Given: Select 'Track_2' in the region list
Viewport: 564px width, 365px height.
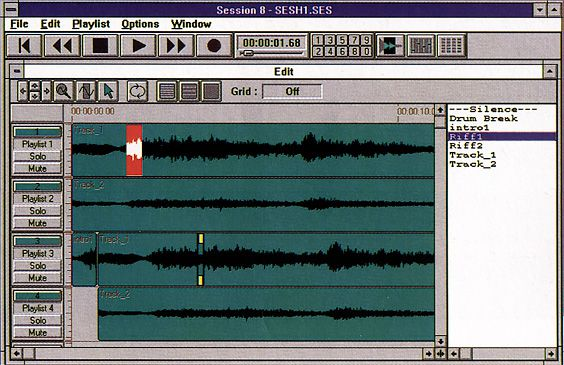Looking at the screenshot, I should pyautogui.click(x=502, y=164).
